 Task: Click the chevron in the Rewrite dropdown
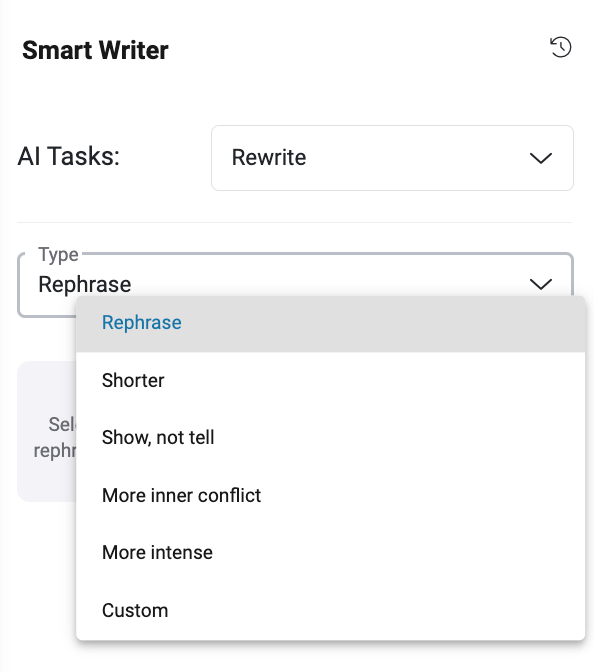pos(540,158)
